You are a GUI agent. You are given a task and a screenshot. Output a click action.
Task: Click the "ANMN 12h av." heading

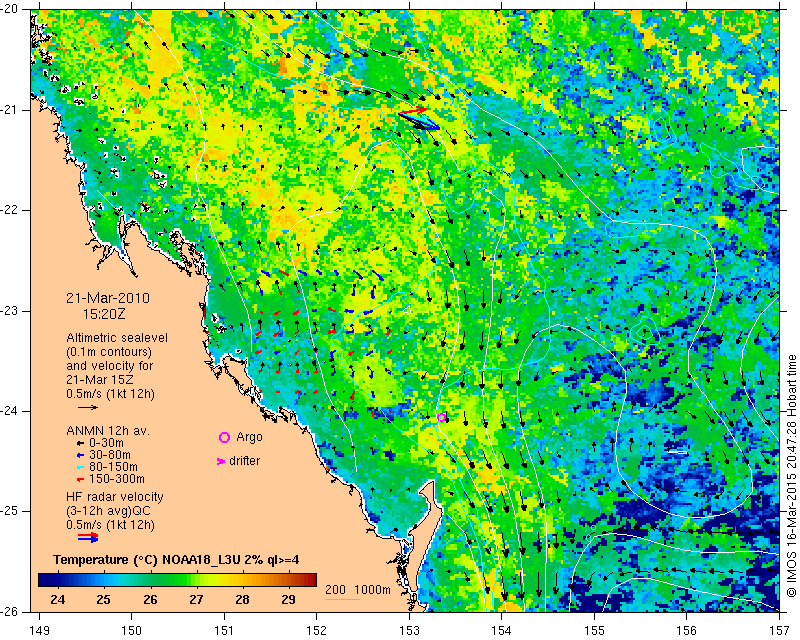(108, 431)
